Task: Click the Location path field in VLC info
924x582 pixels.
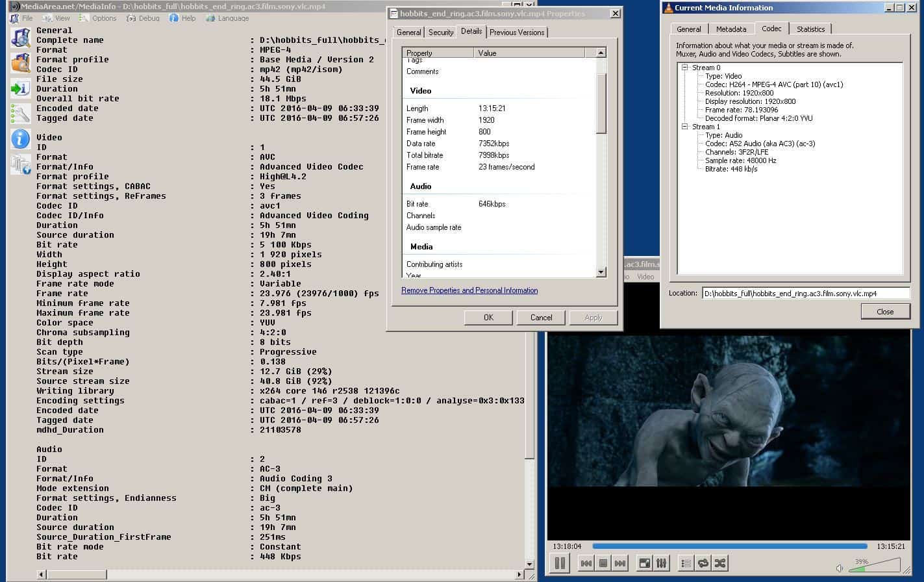Action: (x=806, y=294)
